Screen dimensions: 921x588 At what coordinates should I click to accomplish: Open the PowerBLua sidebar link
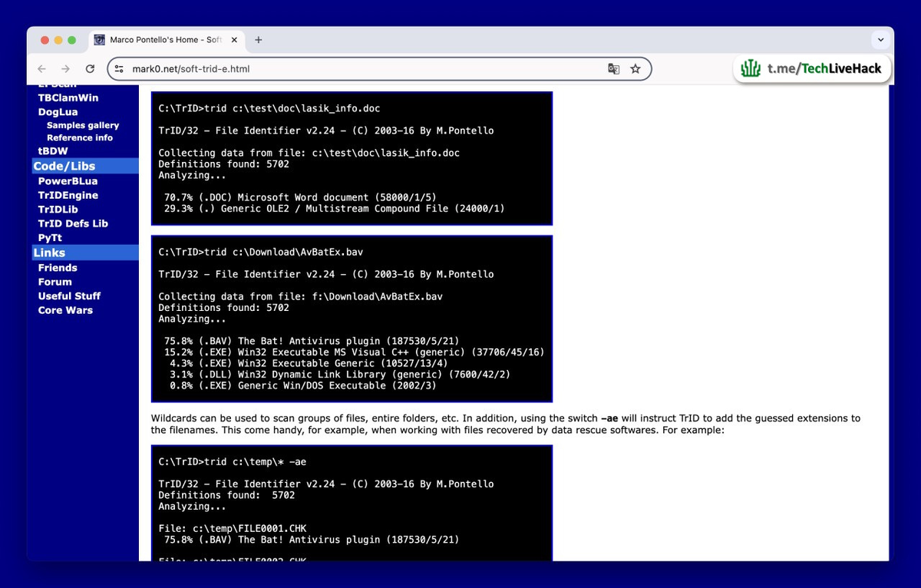tap(68, 181)
